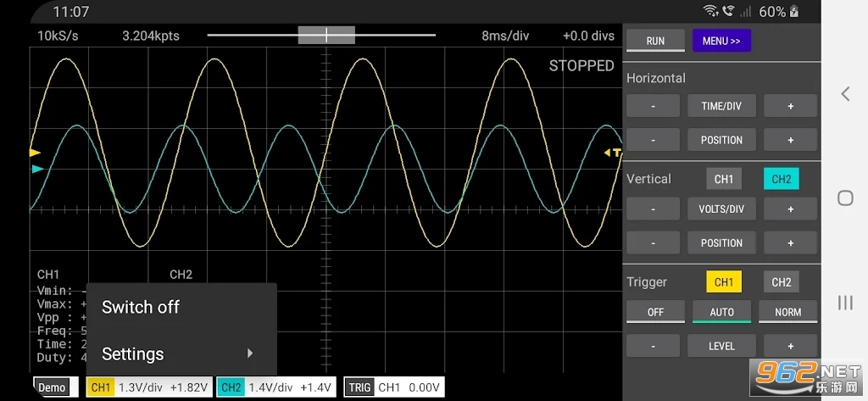Set trigger mode to OFF
Screen dimensions: 868x401
point(655,312)
